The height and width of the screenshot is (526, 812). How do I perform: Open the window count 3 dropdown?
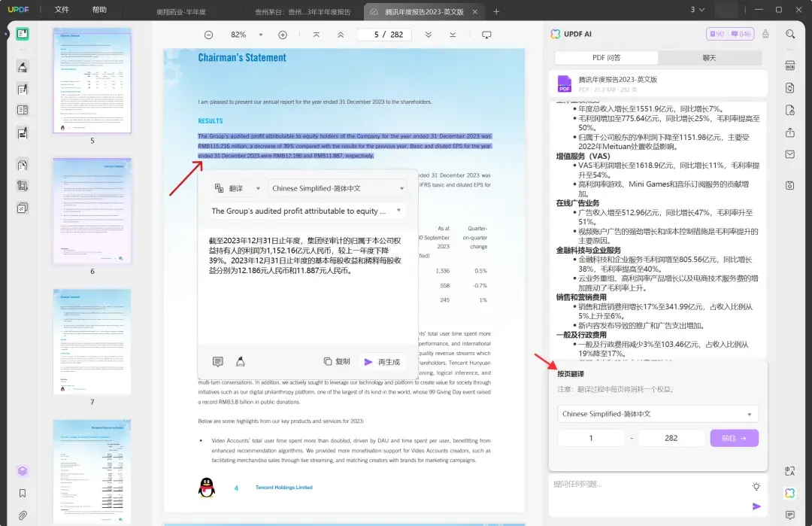click(x=698, y=10)
